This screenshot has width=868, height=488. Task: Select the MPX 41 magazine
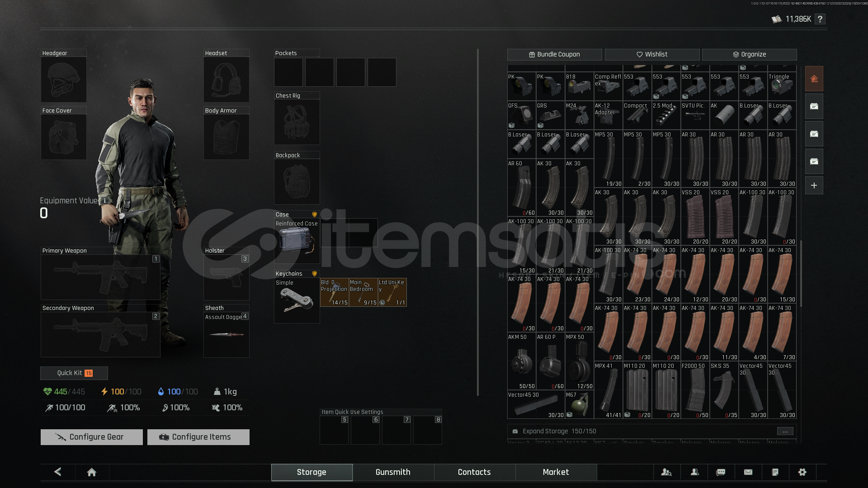[x=609, y=390]
